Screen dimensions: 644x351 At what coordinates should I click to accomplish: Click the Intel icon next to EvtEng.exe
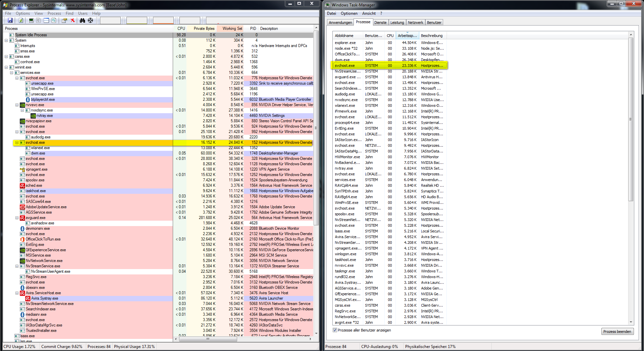22,245
